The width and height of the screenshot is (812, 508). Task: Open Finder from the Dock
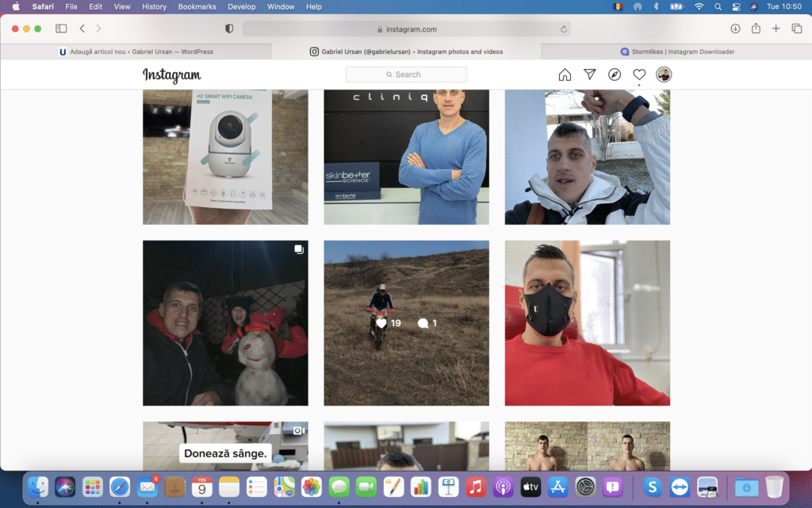click(x=38, y=487)
